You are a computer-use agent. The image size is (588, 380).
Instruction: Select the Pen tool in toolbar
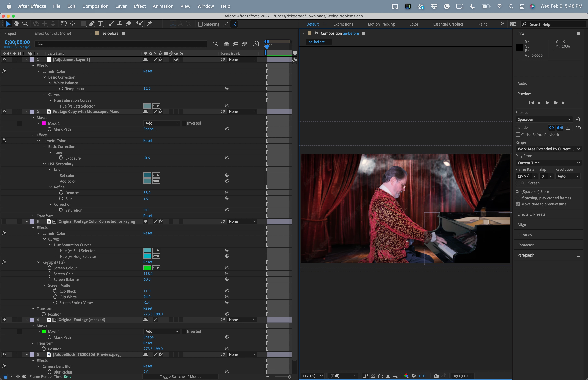point(92,24)
